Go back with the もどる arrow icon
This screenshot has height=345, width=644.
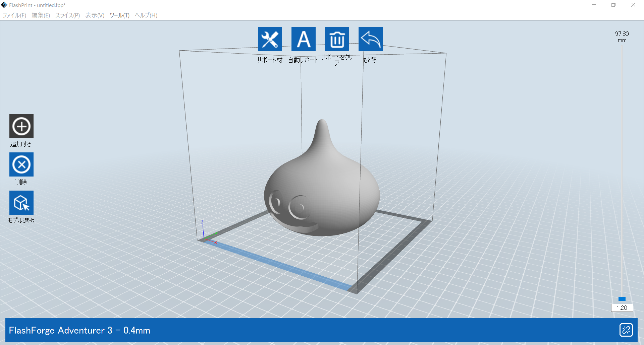pos(371,39)
